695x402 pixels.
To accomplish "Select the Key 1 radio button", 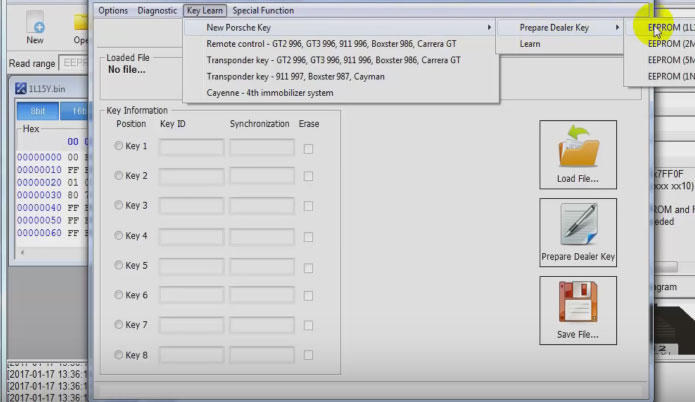I will click(x=118, y=146).
